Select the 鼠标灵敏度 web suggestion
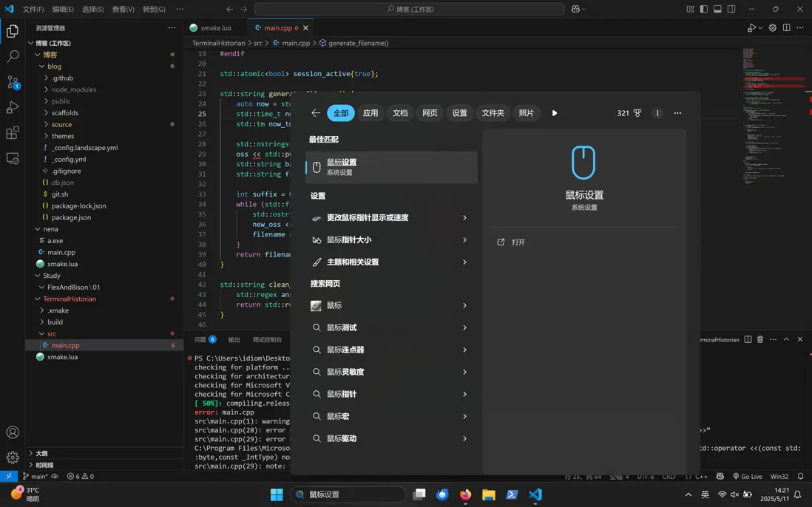The width and height of the screenshot is (812, 507). pos(391,372)
